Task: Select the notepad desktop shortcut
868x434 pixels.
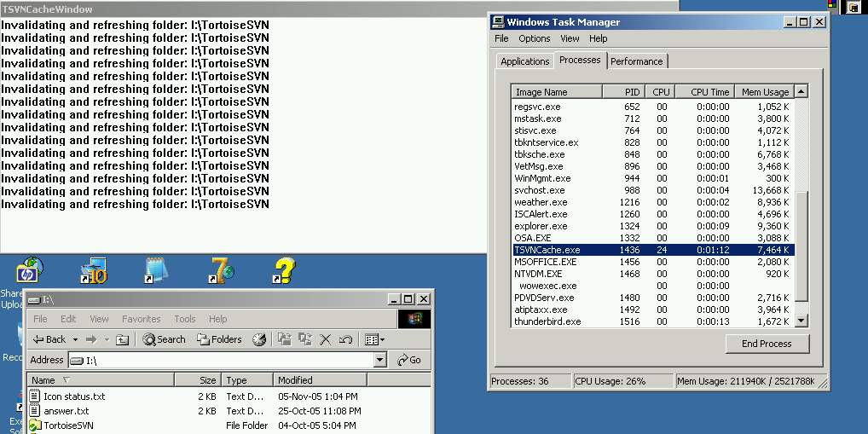Action: coord(156,271)
